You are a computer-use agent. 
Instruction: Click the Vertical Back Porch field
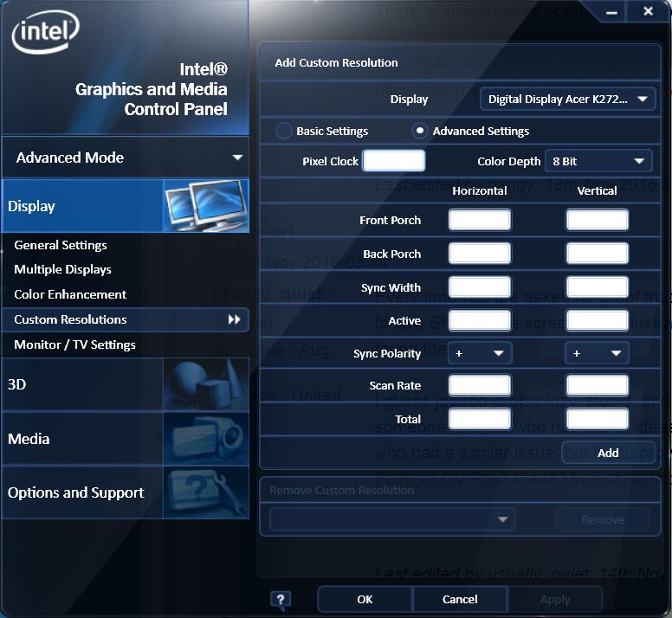[x=597, y=253]
